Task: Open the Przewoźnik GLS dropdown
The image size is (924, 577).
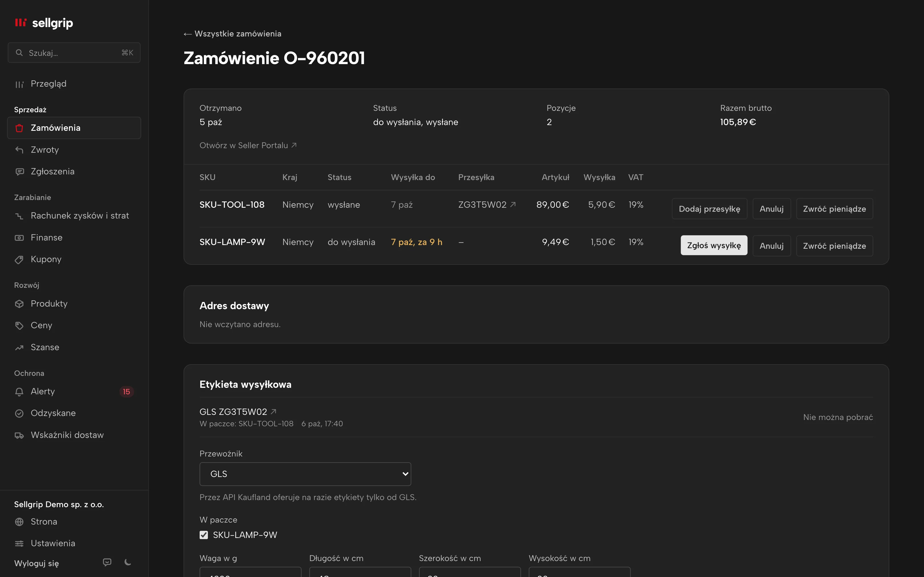Action: click(x=305, y=474)
